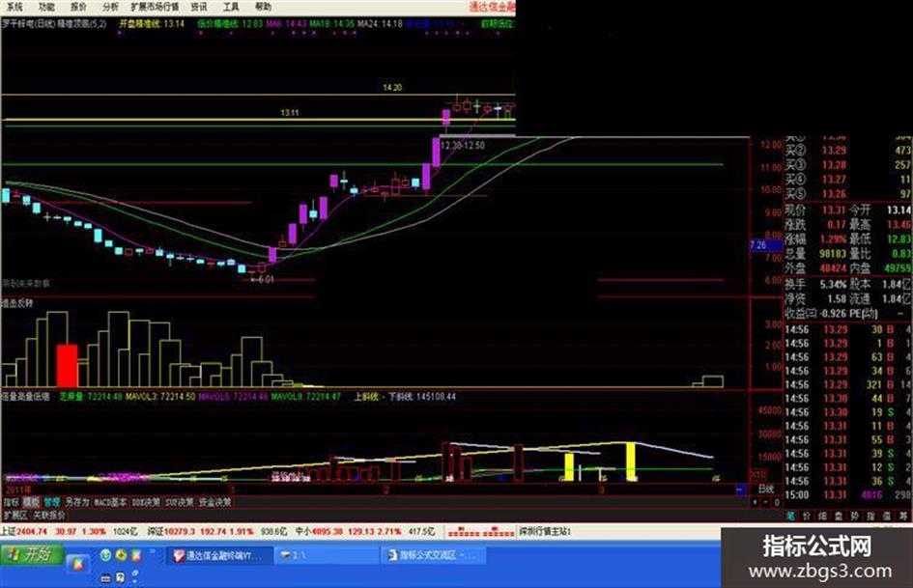Image resolution: width=913 pixels, height=588 pixels.
Task: Switch to MACD基本 template
Action: (110, 502)
